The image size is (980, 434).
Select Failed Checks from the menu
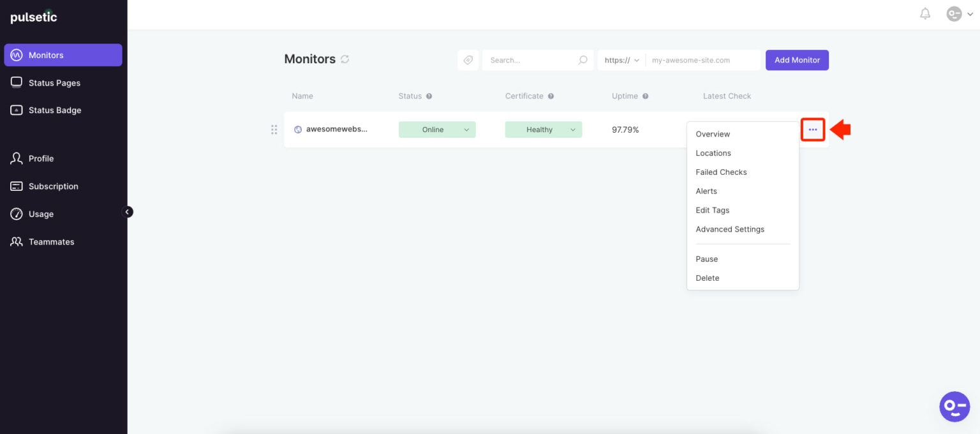(721, 172)
